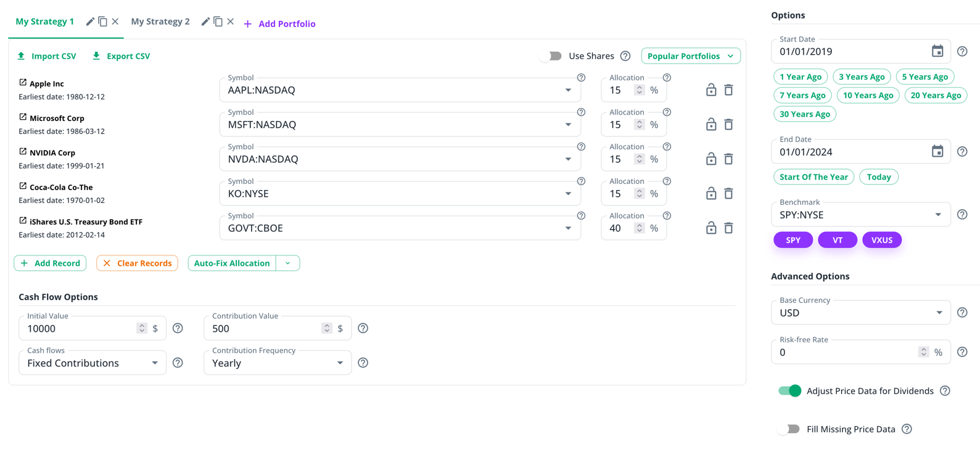Adjust AAPL allocation stepper
This screenshot has height=454, width=980.
tap(640, 90)
